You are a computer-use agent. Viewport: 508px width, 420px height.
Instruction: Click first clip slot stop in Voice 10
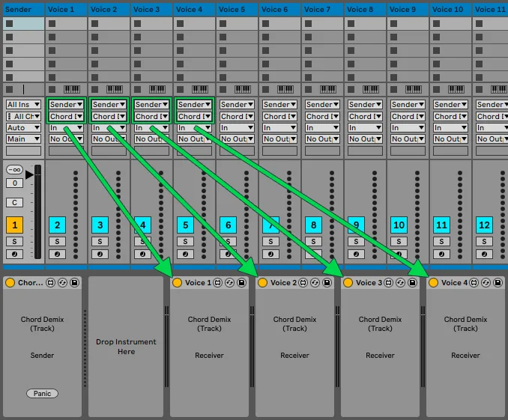click(436, 24)
